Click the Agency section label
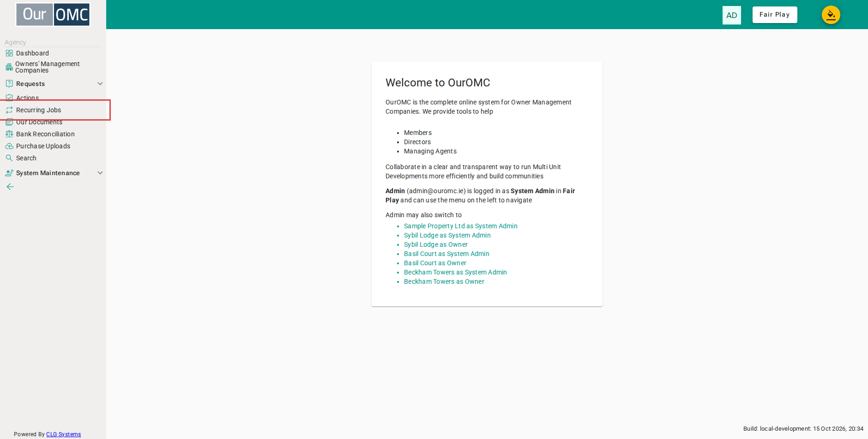Viewport: 868px width, 439px height. point(15,42)
